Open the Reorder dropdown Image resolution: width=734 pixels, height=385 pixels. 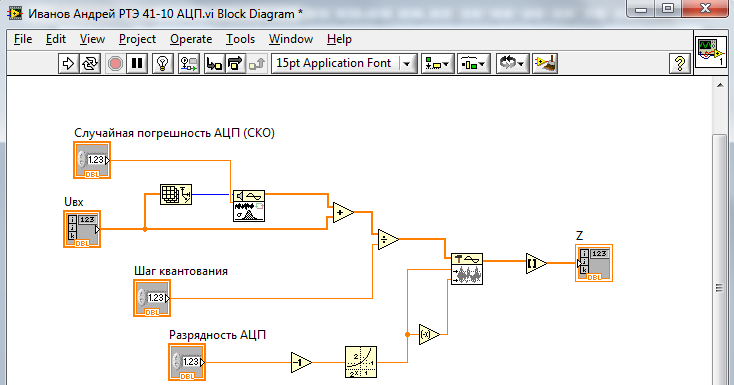coord(512,63)
